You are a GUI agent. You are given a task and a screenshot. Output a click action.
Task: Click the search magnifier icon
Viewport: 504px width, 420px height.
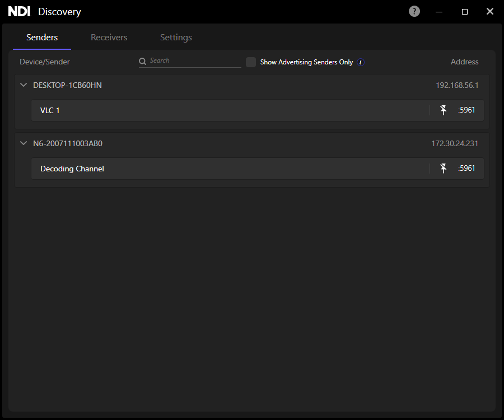(142, 61)
